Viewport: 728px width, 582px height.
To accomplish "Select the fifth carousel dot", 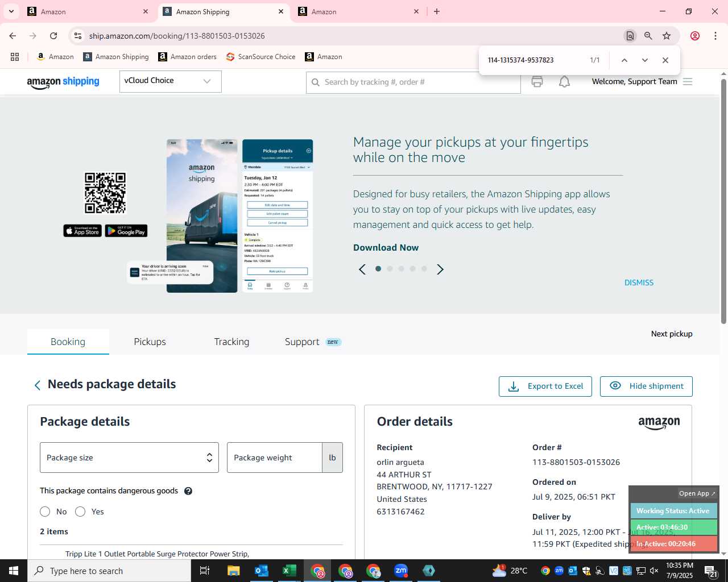I will [x=424, y=269].
